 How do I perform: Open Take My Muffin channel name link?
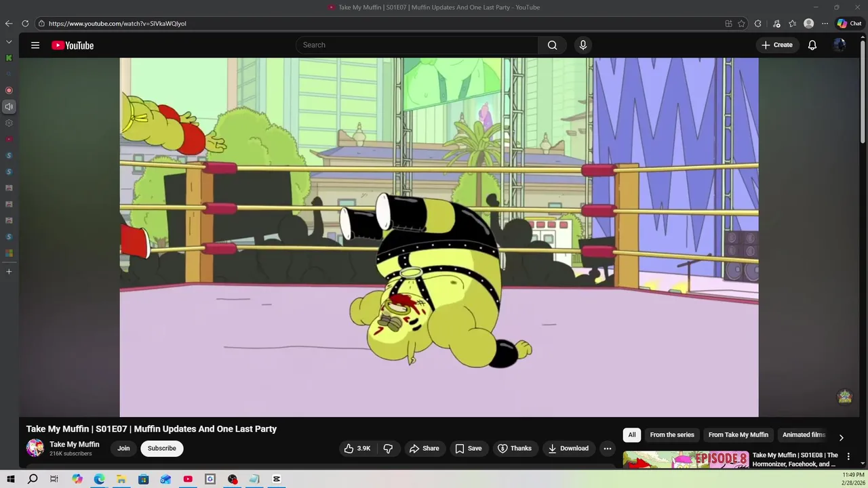click(75, 445)
